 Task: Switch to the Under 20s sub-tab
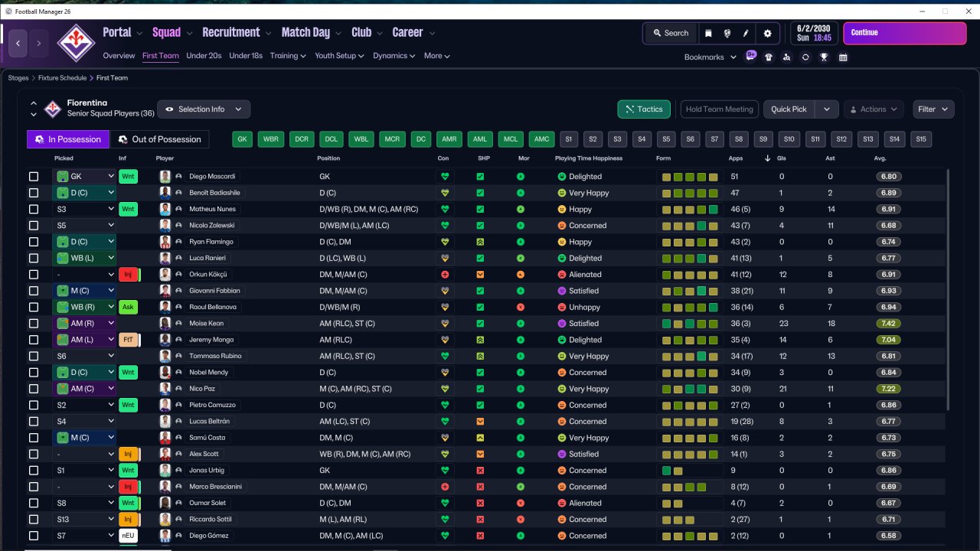204,56
